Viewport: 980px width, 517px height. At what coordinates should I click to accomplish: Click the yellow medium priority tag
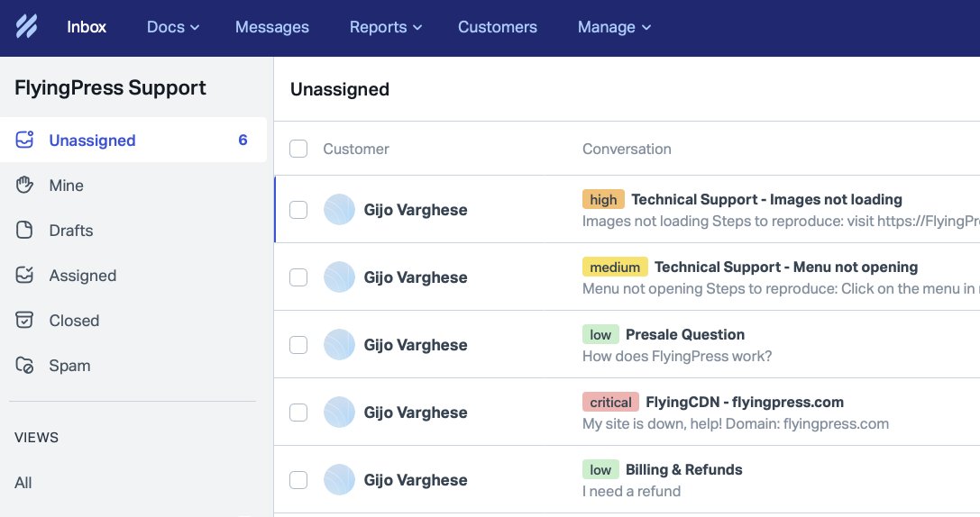pos(615,267)
